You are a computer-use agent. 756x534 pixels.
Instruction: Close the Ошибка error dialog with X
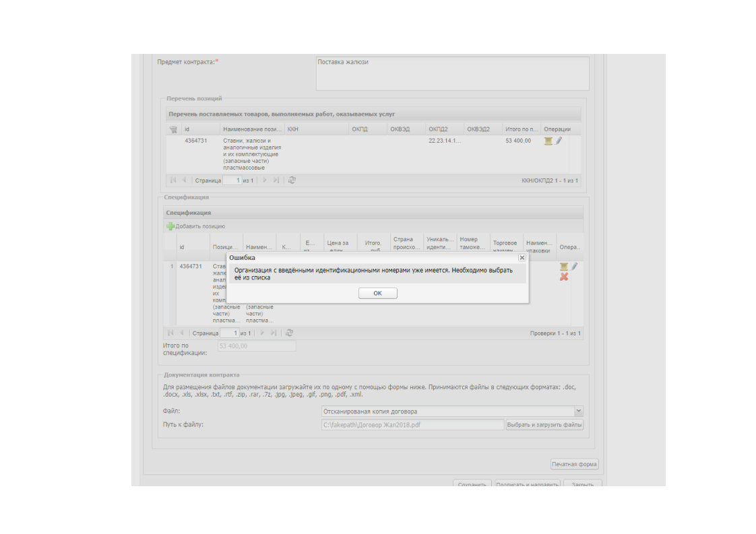coord(522,258)
